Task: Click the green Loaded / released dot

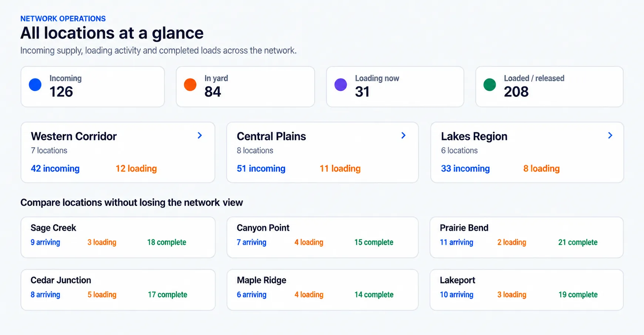Action: tap(490, 84)
